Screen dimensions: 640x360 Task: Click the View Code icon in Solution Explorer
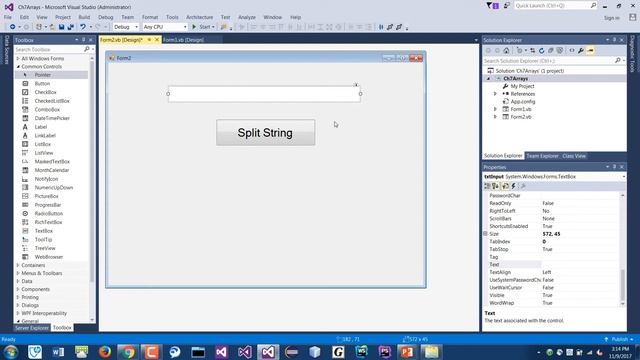(572, 51)
